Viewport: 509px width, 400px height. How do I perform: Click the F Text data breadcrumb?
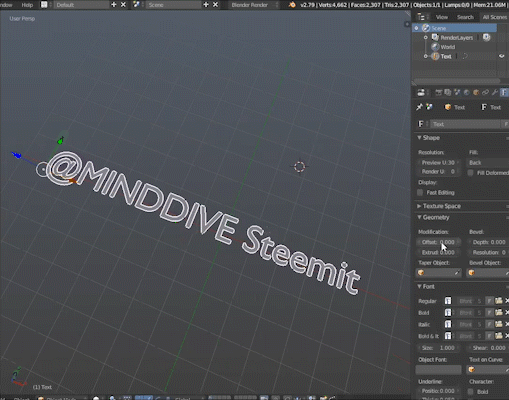coord(491,107)
